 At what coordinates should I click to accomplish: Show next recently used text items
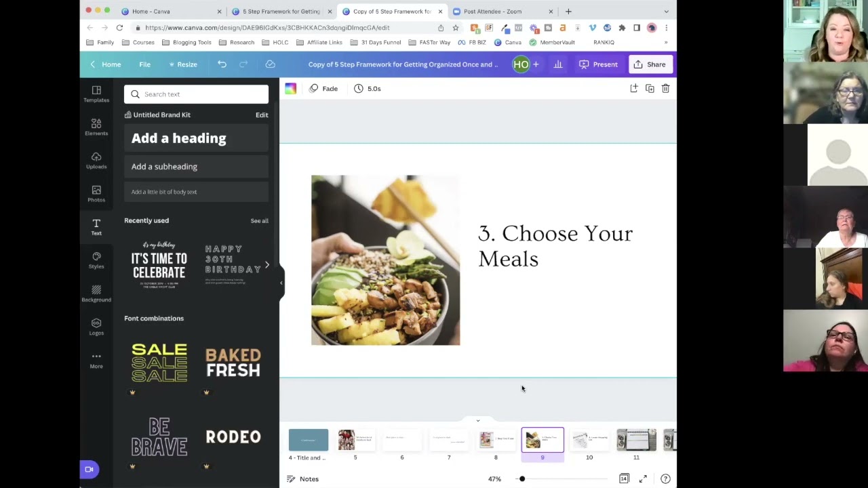(267, 265)
